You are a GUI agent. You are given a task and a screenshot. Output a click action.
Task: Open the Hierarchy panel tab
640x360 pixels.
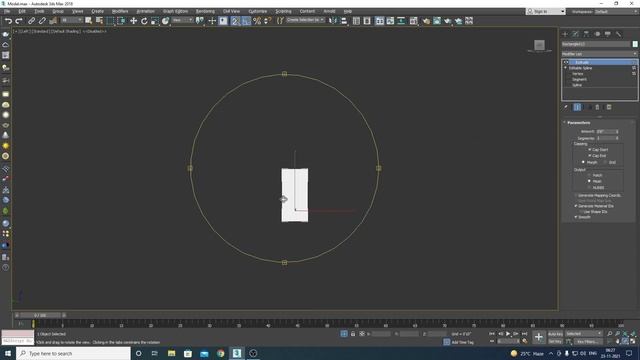coord(586,34)
